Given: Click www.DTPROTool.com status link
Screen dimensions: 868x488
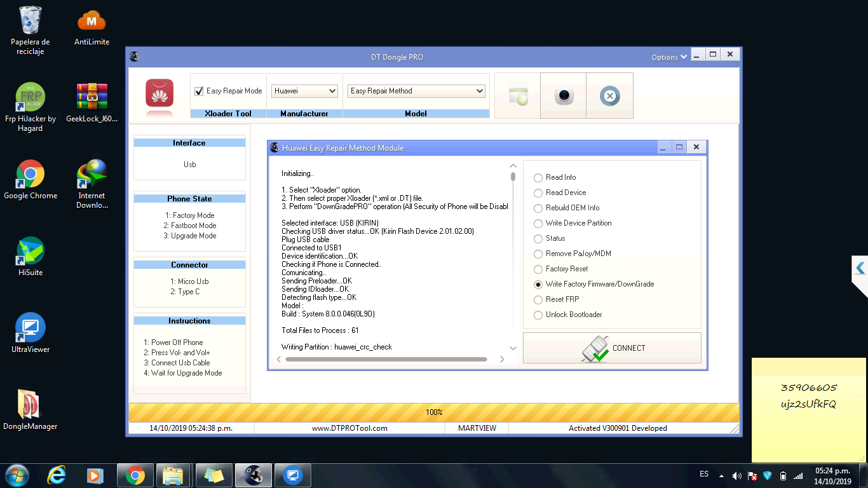Looking at the screenshot, I should coord(349,428).
